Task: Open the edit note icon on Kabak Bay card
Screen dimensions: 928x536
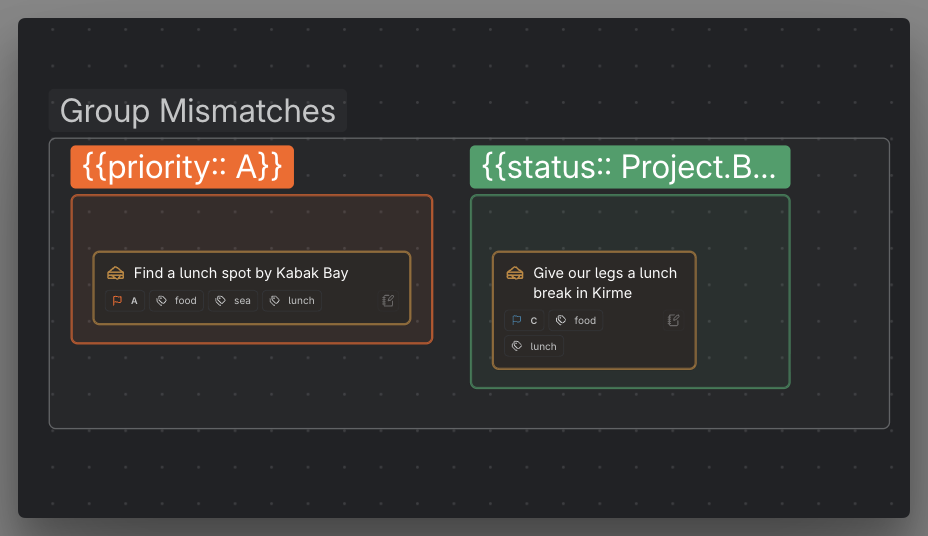Action: coord(388,301)
